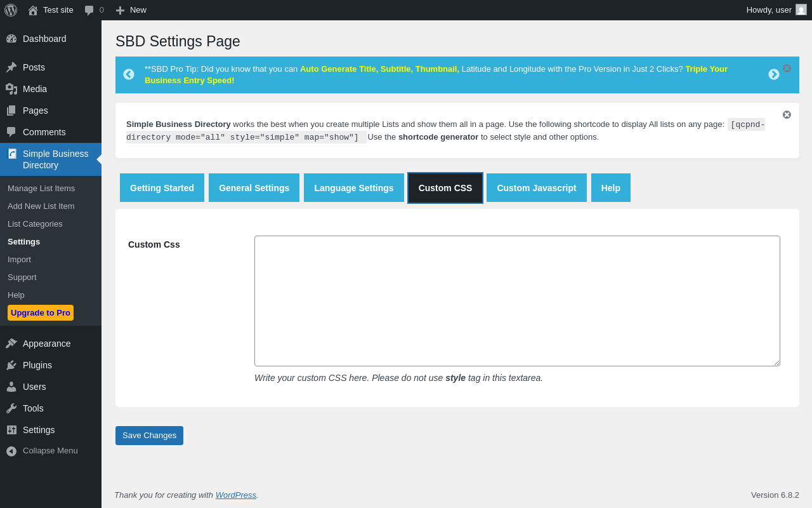The image size is (812, 508).
Task: Click the Plugins menu label
Action: click(37, 365)
